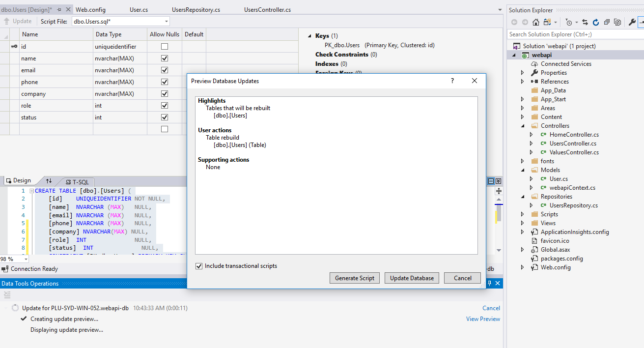Click the switch views folder icon

coord(547,22)
